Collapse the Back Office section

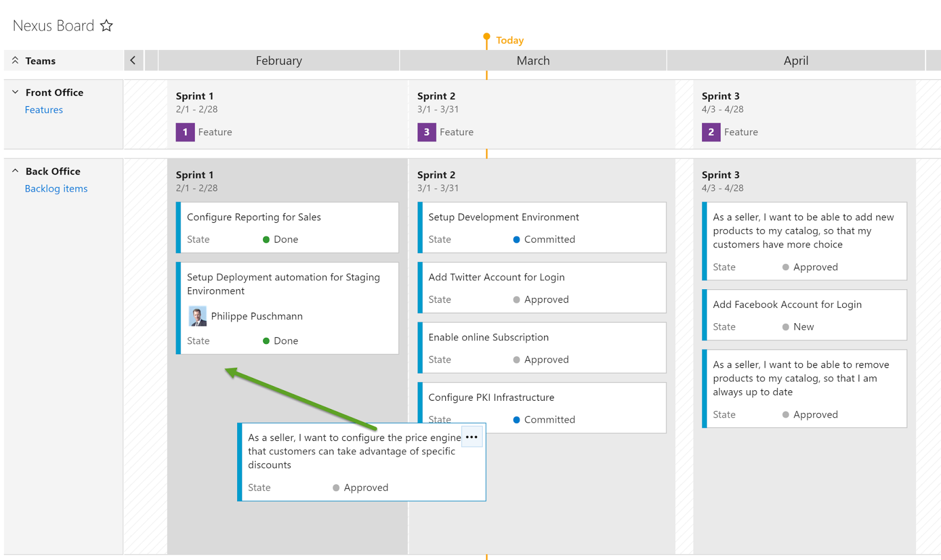(x=15, y=171)
